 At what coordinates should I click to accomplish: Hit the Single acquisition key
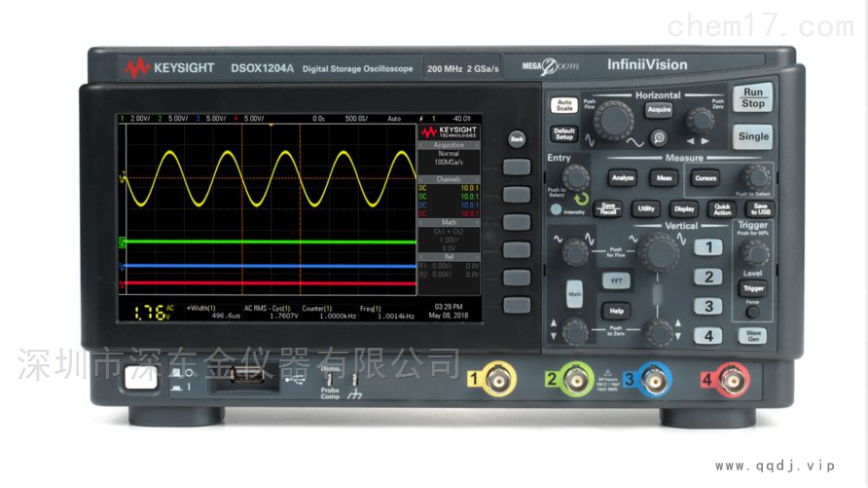(753, 136)
